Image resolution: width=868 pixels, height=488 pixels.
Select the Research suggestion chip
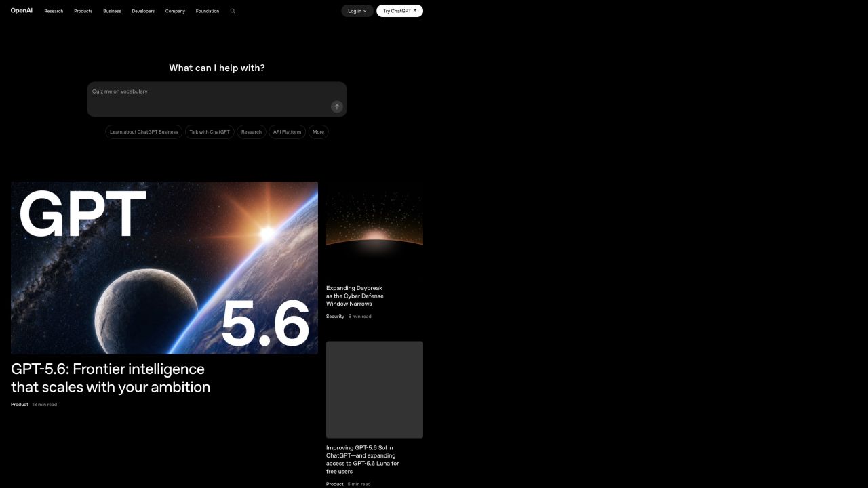[252, 132]
